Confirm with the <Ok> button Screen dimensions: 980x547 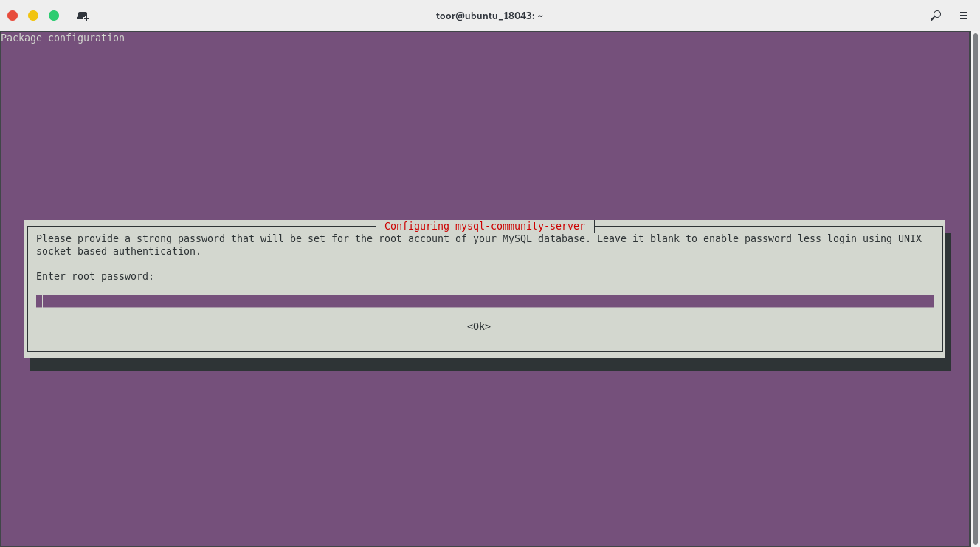pyautogui.click(x=479, y=326)
